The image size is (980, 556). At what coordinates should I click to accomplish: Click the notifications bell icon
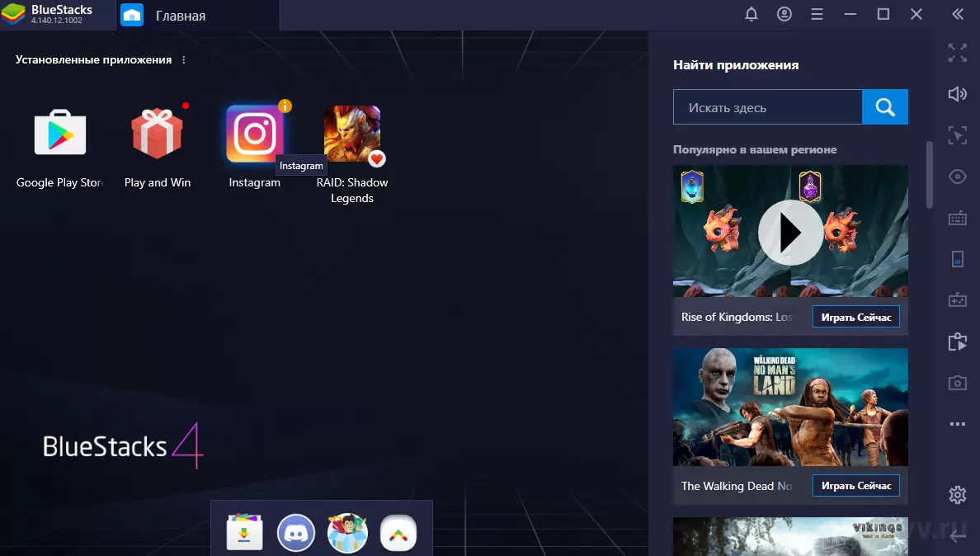(751, 14)
